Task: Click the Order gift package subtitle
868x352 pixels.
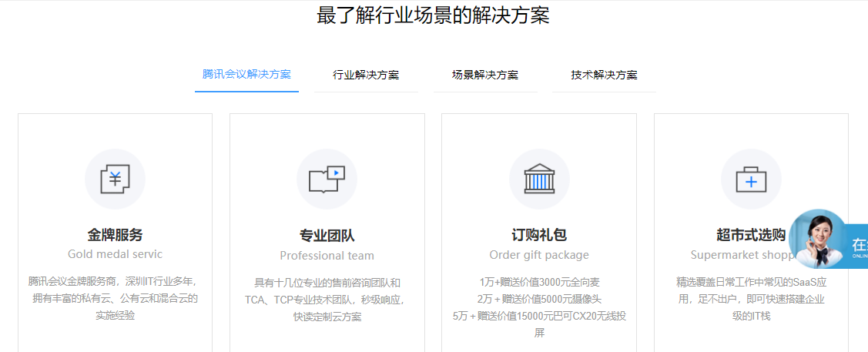Action: pyautogui.click(x=539, y=255)
